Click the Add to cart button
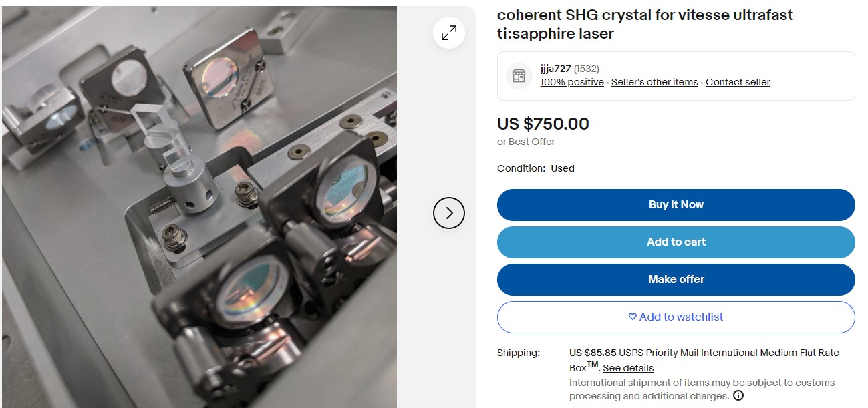The image size is (868, 408). [676, 242]
